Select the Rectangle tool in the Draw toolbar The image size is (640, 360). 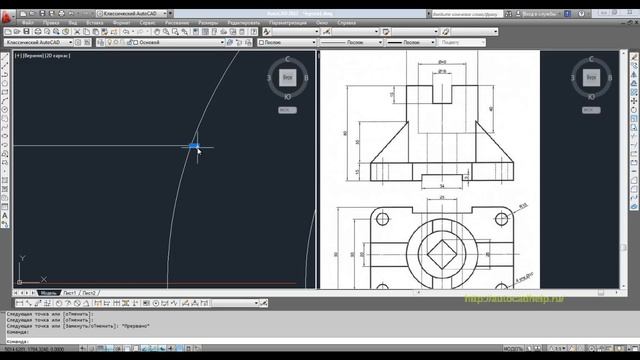coord(5,92)
